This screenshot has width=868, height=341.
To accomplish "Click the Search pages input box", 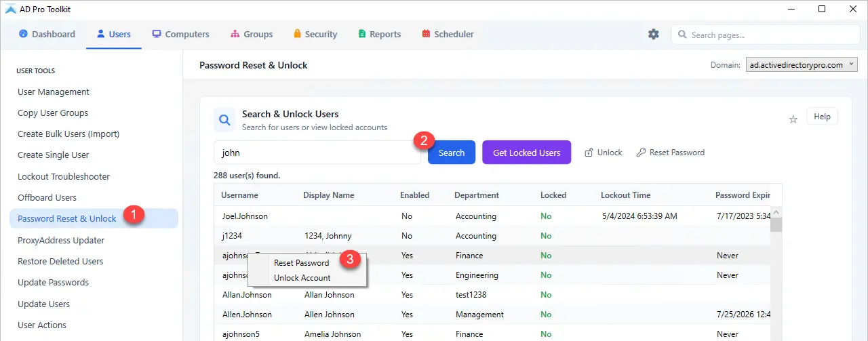I will click(x=764, y=35).
